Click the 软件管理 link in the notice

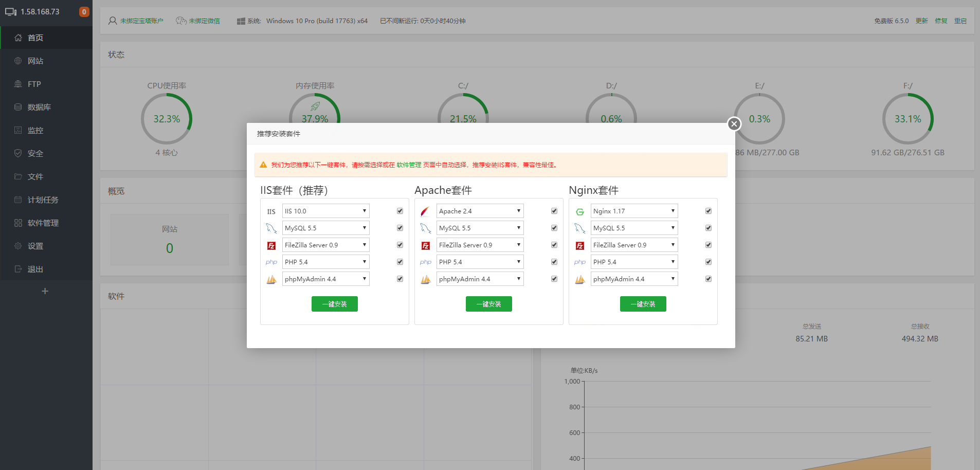coord(409,165)
